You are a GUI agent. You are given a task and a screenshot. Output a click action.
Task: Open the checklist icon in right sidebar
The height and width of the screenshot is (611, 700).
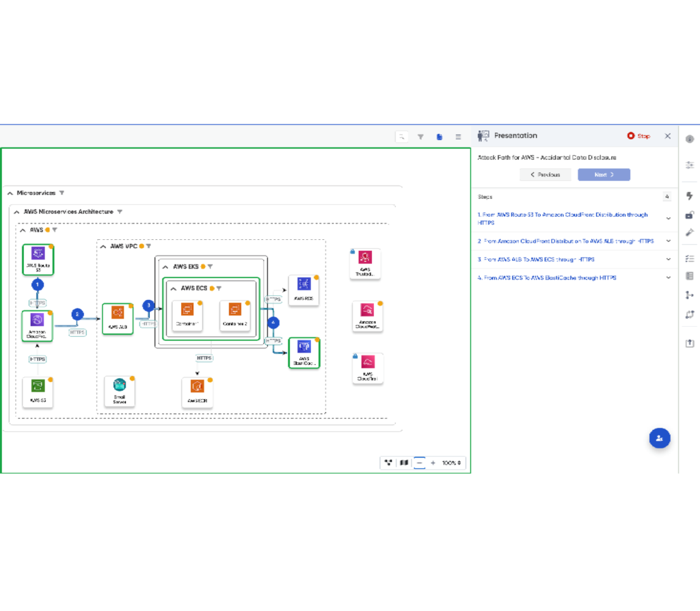click(690, 258)
